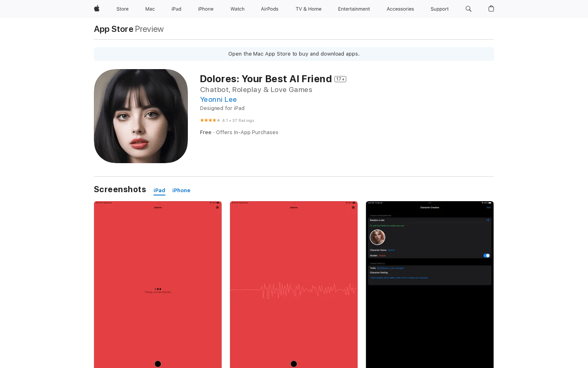Click the 'Dolores: Your Best AI Friend' title
This screenshot has height=368, width=588.
266,79
